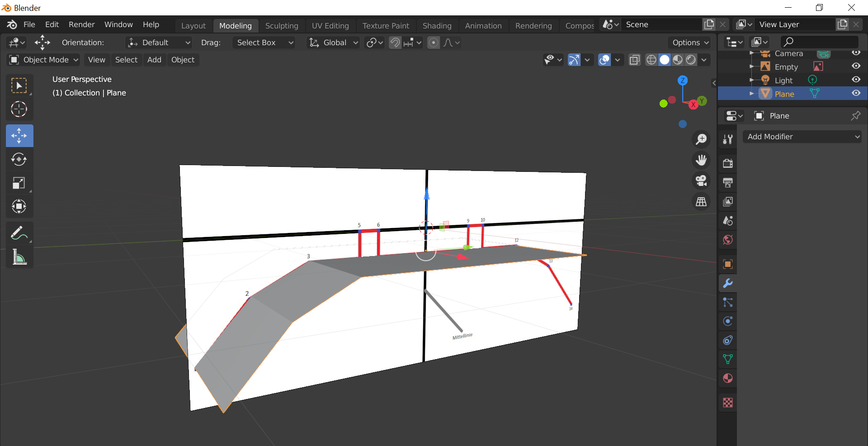Toggle camera view in viewport
868x446 pixels.
click(701, 181)
